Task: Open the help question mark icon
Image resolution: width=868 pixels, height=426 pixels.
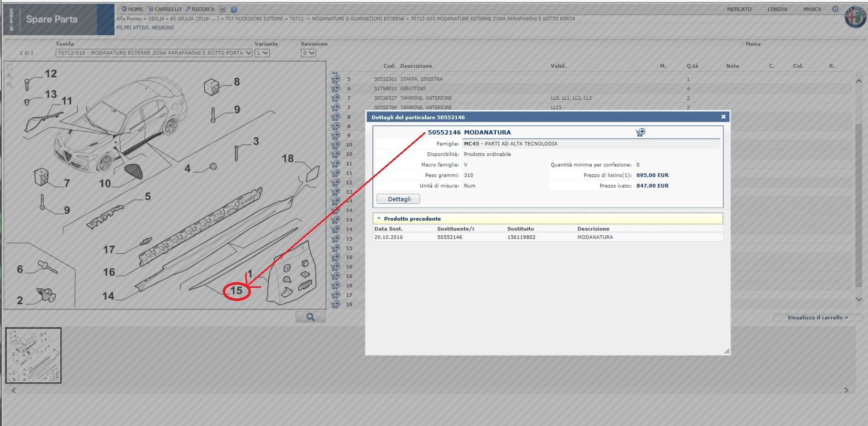Action: click(x=234, y=9)
